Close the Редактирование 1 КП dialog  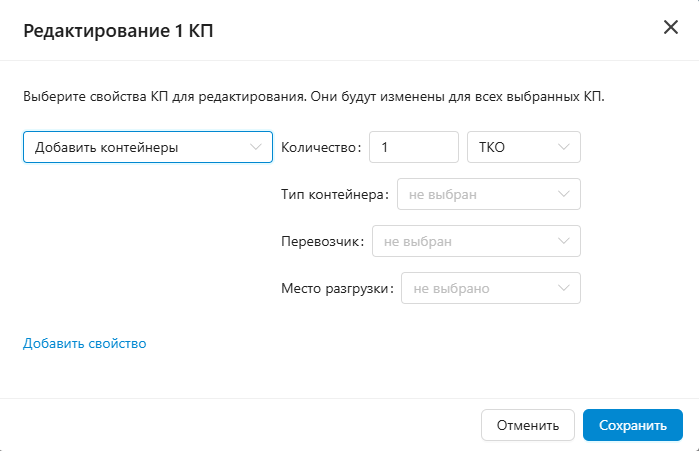[671, 28]
